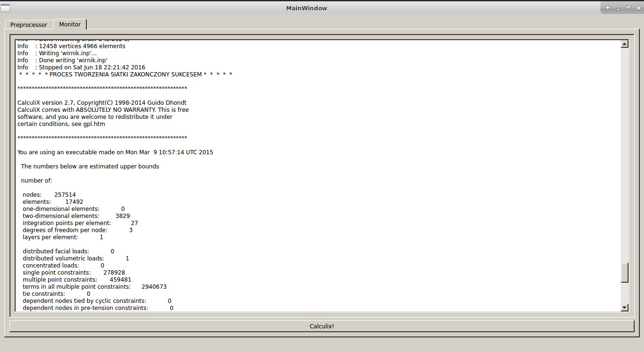
Task: Click 'The numbers below are estimated upper bounds'
Action: (x=90, y=167)
